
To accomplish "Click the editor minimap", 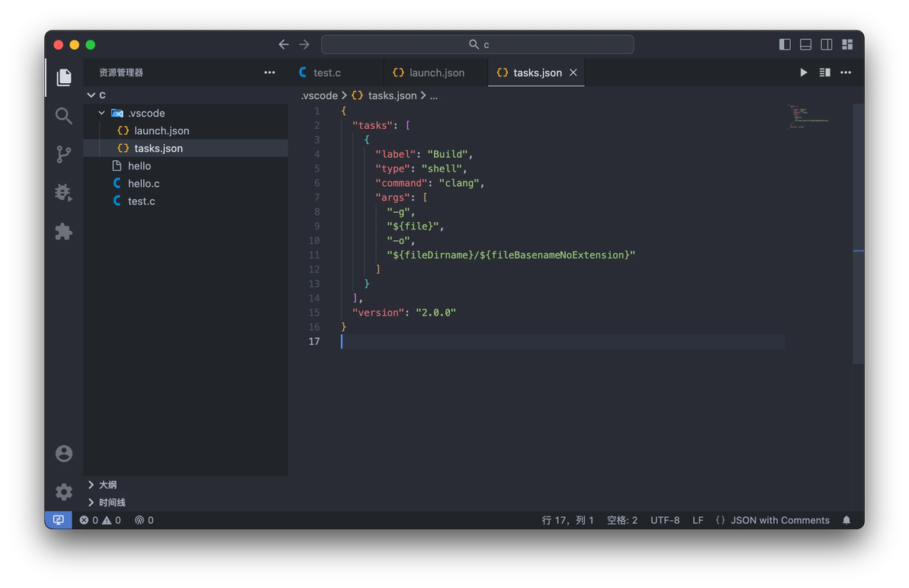I will (808, 116).
